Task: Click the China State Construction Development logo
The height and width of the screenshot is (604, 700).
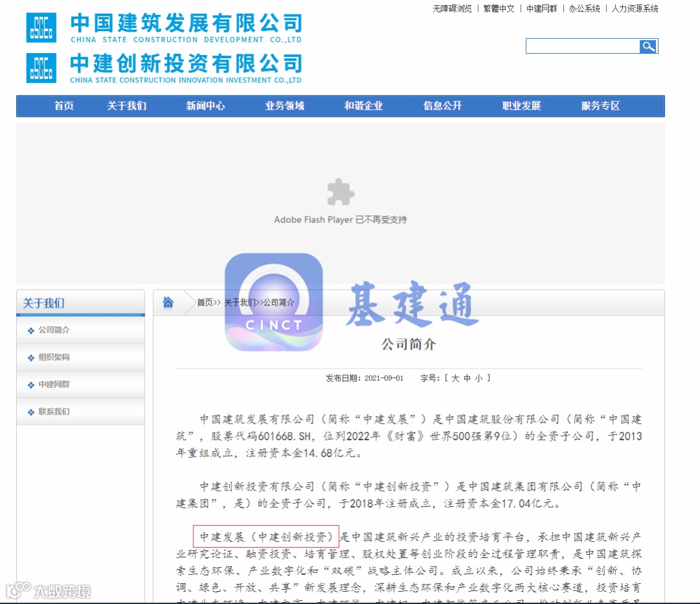Action: point(41,28)
